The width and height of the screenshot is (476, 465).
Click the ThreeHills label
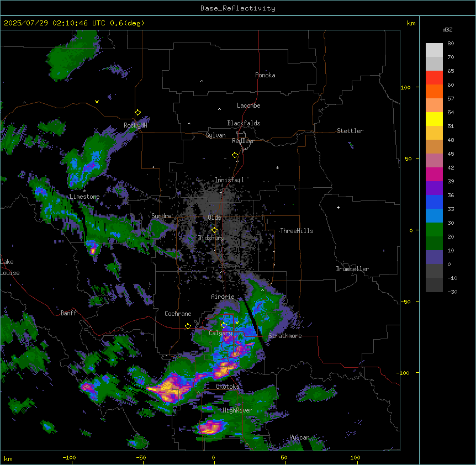[x=297, y=231]
